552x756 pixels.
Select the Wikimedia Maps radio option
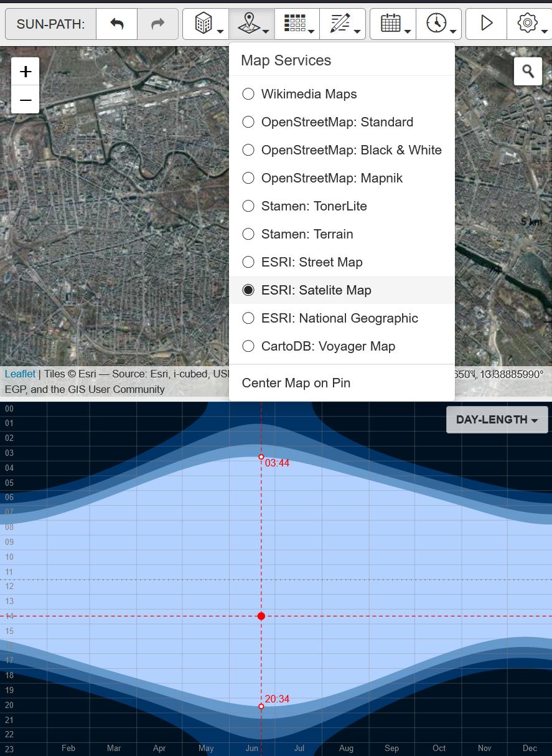coord(248,94)
